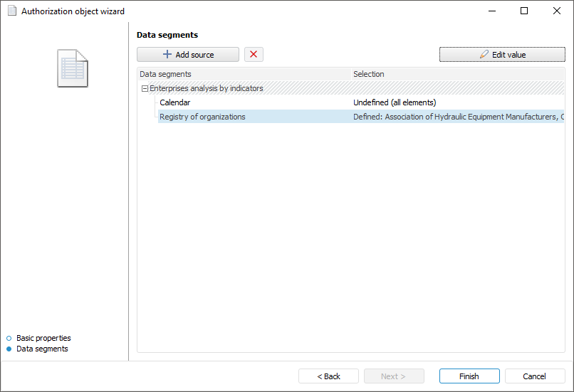
Task: Click the Edit value pencil button
Action: (x=502, y=55)
